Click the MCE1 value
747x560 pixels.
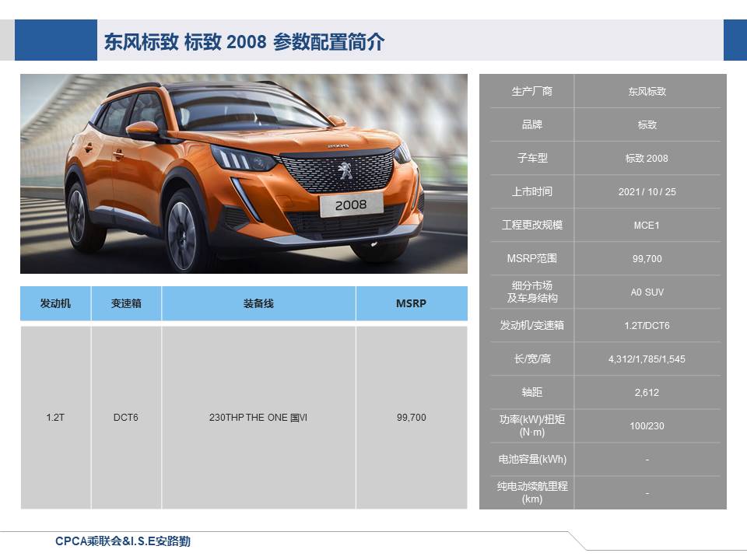[x=647, y=226]
